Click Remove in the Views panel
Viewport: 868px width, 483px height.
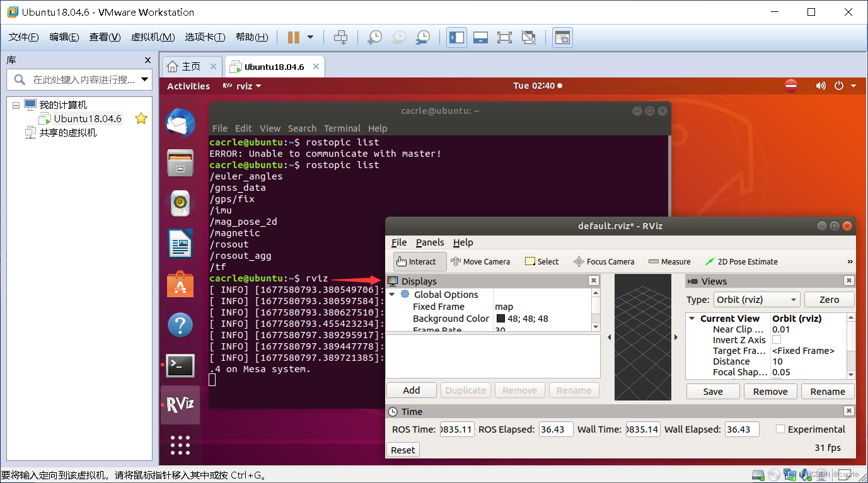pos(770,391)
